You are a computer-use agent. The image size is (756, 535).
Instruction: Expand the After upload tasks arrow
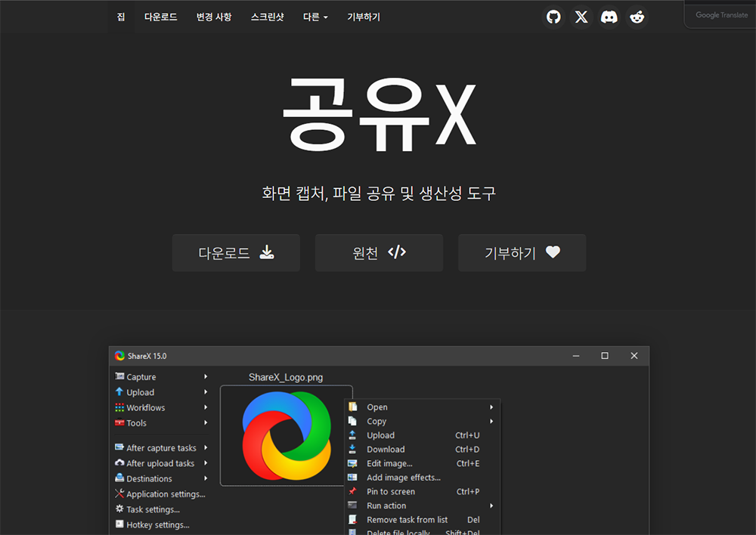click(x=206, y=463)
